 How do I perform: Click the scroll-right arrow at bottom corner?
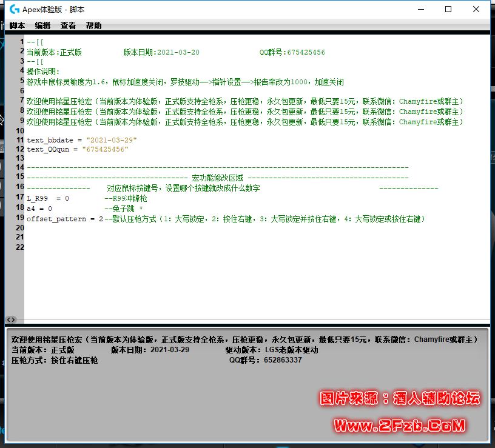(x=15, y=319)
